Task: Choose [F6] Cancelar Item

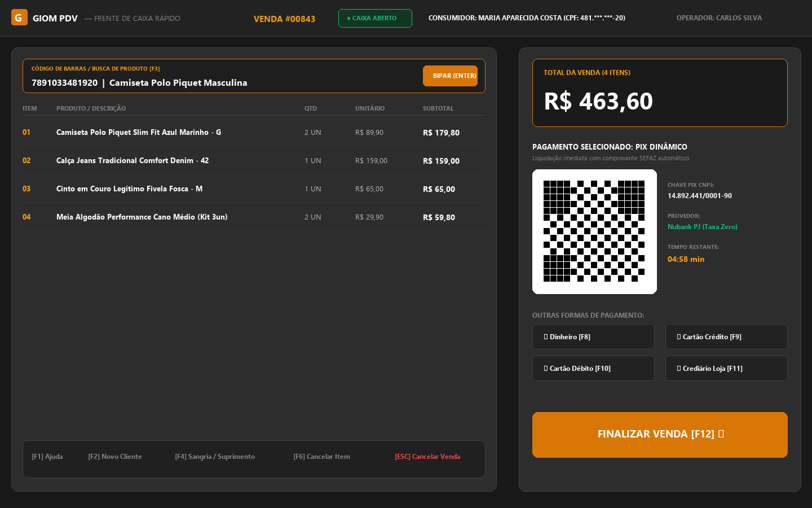Action: [x=321, y=457]
